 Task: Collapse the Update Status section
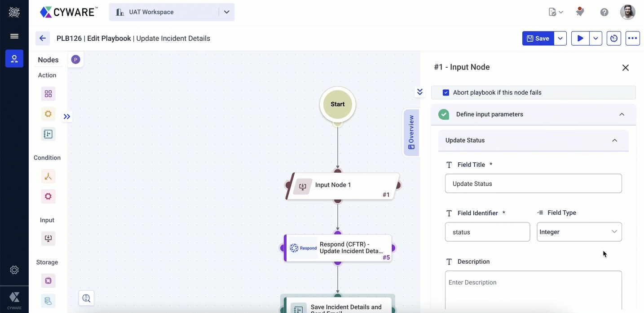pyautogui.click(x=614, y=140)
